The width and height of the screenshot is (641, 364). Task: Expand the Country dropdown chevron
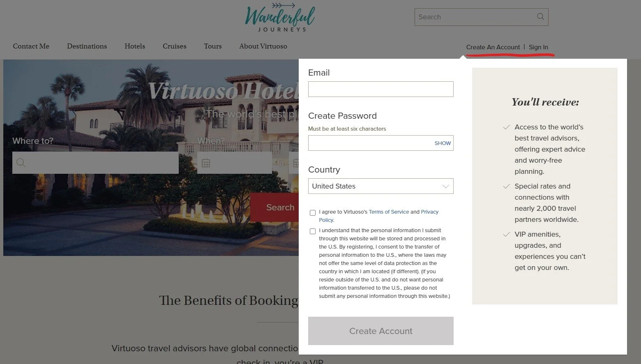pyautogui.click(x=445, y=187)
